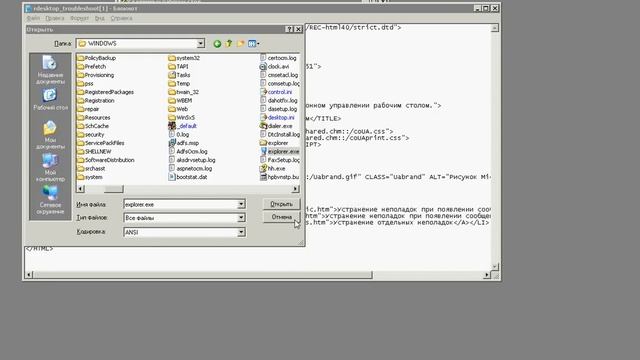
Task: Open Сетевое окружение in the places bar
Action: pyautogui.click(x=50, y=200)
